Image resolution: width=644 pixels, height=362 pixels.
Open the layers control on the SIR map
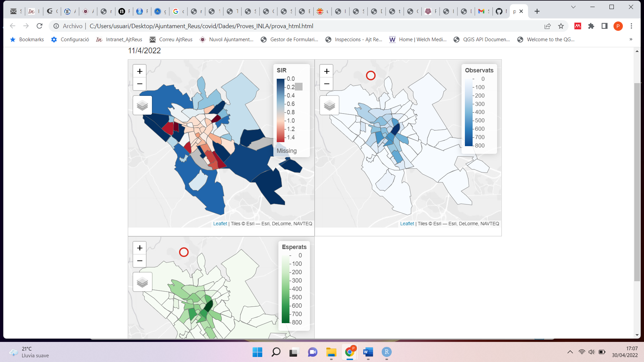(142, 105)
